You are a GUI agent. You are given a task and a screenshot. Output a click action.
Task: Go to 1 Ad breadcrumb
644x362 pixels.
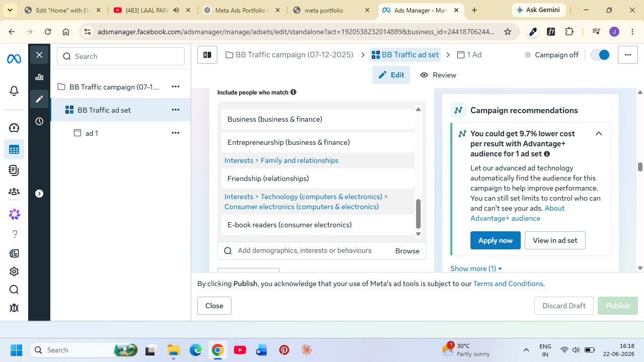(469, 55)
